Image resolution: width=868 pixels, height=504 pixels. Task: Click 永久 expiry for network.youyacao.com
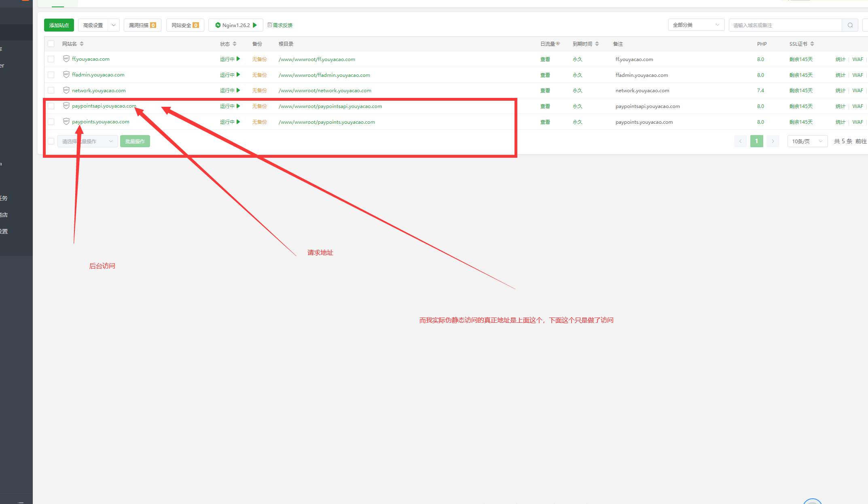578,90
